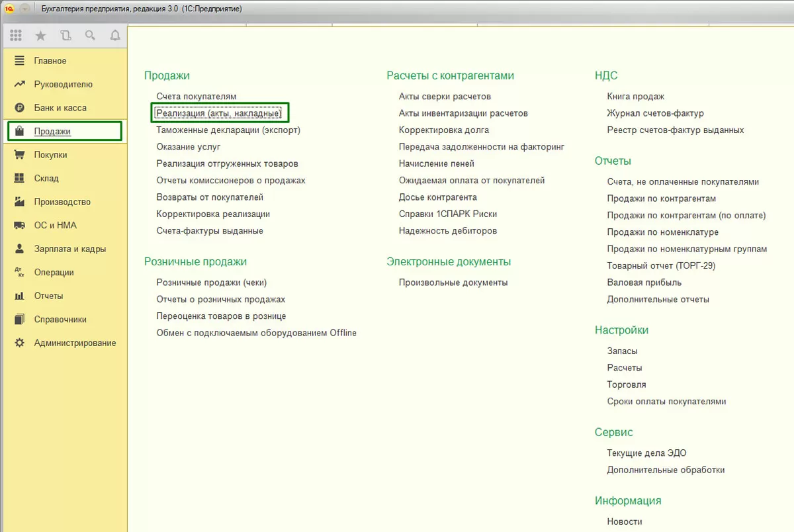The image size is (794, 532).
Task: Open Реестр счетов-фактур выданных
Action: pos(676,130)
